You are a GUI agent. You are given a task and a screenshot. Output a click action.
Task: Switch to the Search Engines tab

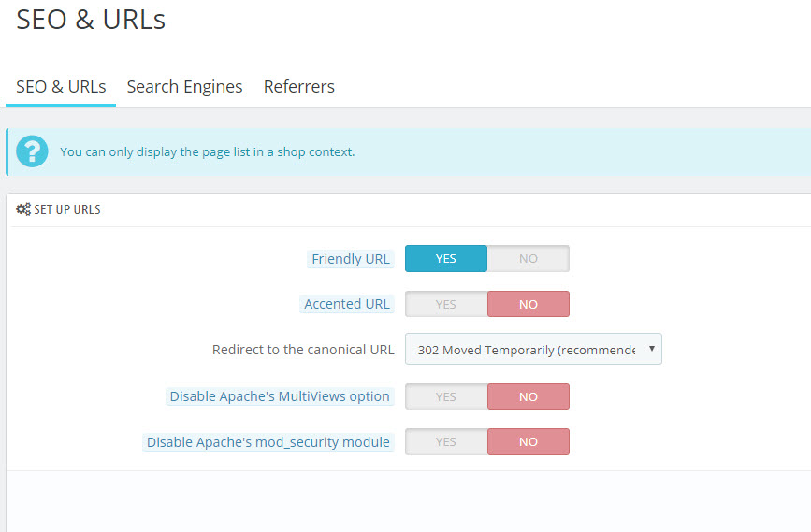point(184,86)
